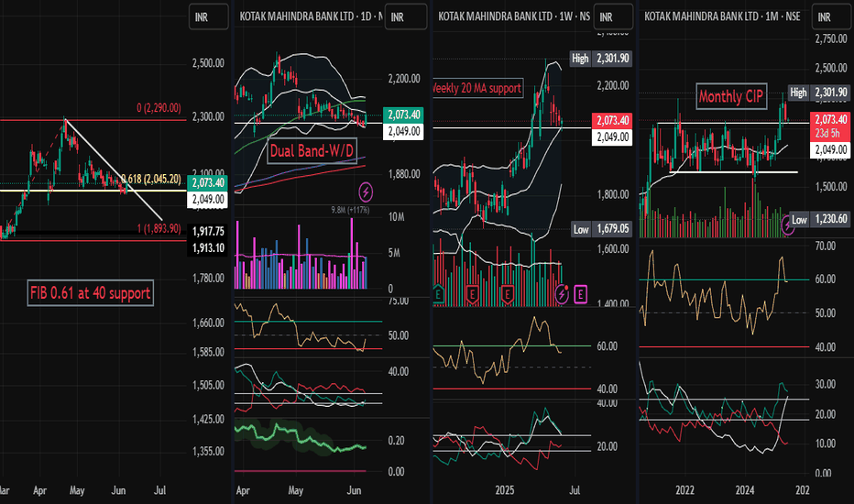Screen dimensions: 854x504
Task: Click the '2022' label on monthly time axis
Action: (684, 490)
